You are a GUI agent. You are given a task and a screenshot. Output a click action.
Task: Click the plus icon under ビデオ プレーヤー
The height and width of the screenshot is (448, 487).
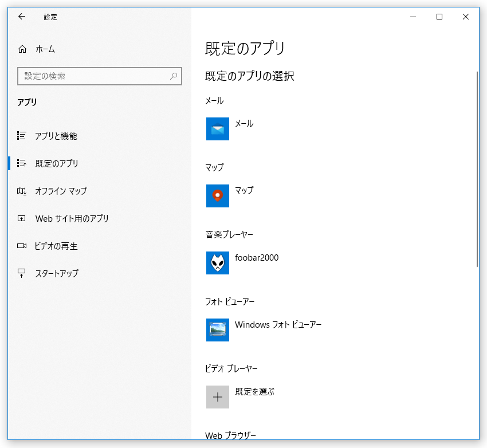point(218,397)
